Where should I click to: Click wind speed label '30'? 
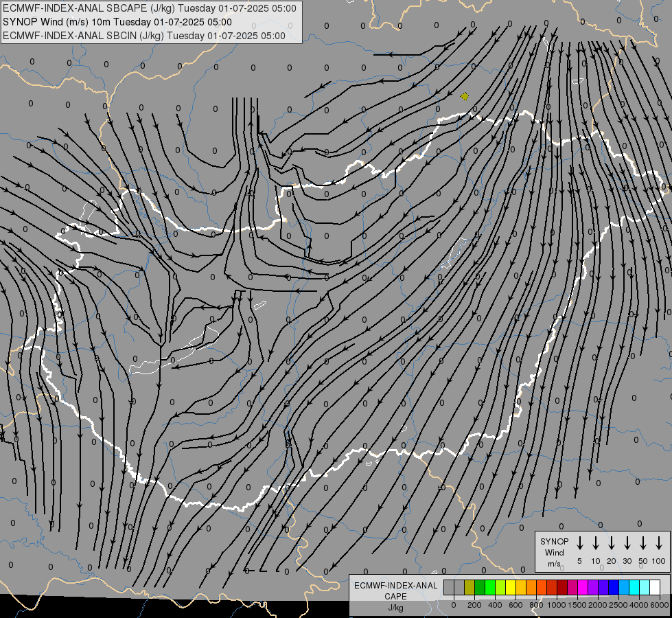coord(627,561)
